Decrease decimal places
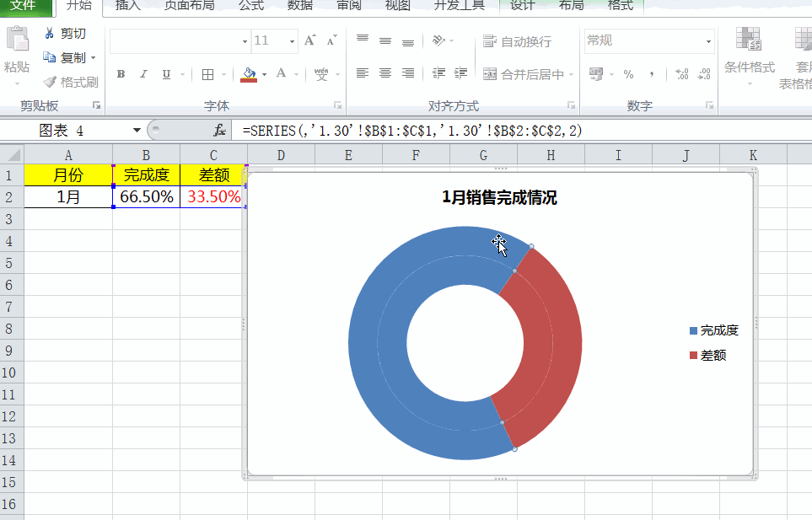 [x=704, y=74]
